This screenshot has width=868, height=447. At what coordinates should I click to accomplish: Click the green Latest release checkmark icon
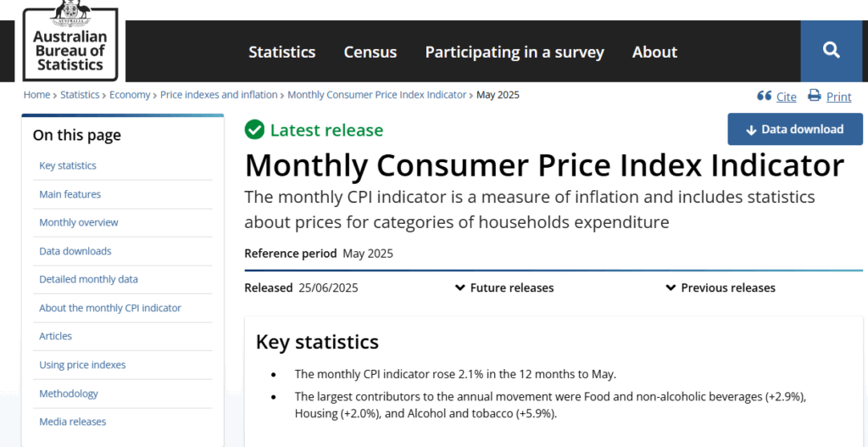point(254,130)
